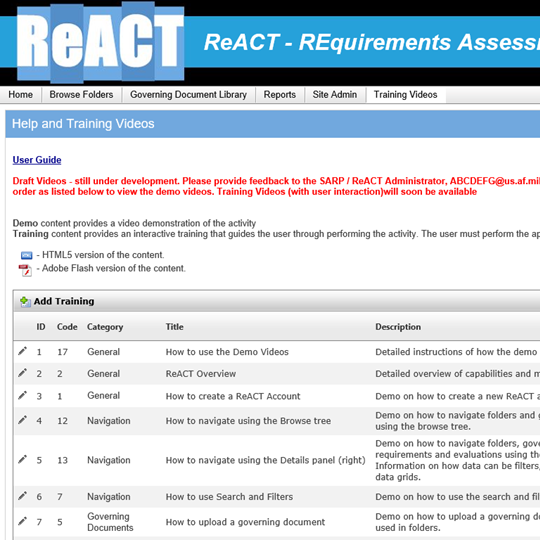The width and height of the screenshot is (540, 540).
Task: Click the 'Training content provides an interactive training' line
Action: 276,234
